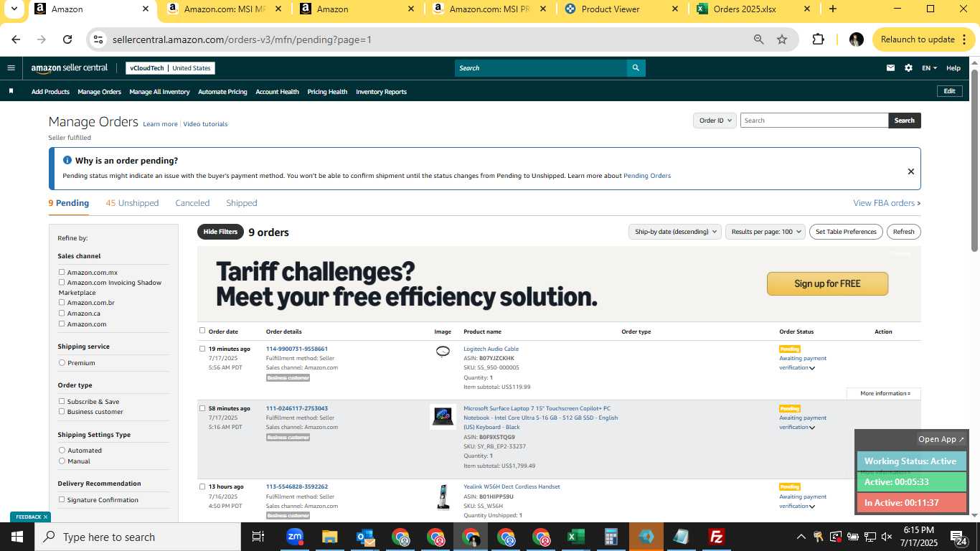Select order 114-9900731-9558661 checkbox
Screen dimensions: 980x551
[202, 349]
